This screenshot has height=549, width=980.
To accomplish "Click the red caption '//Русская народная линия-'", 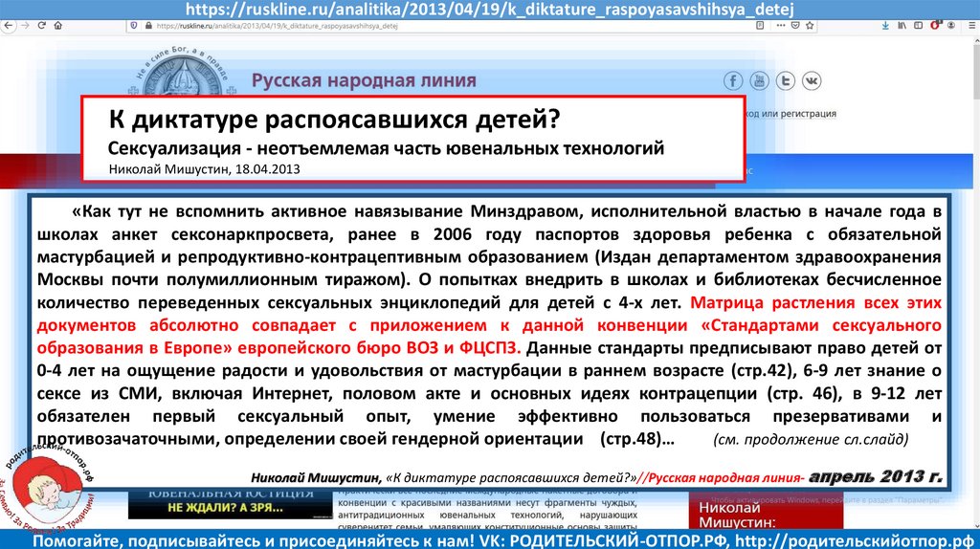I will click(x=721, y=478).
